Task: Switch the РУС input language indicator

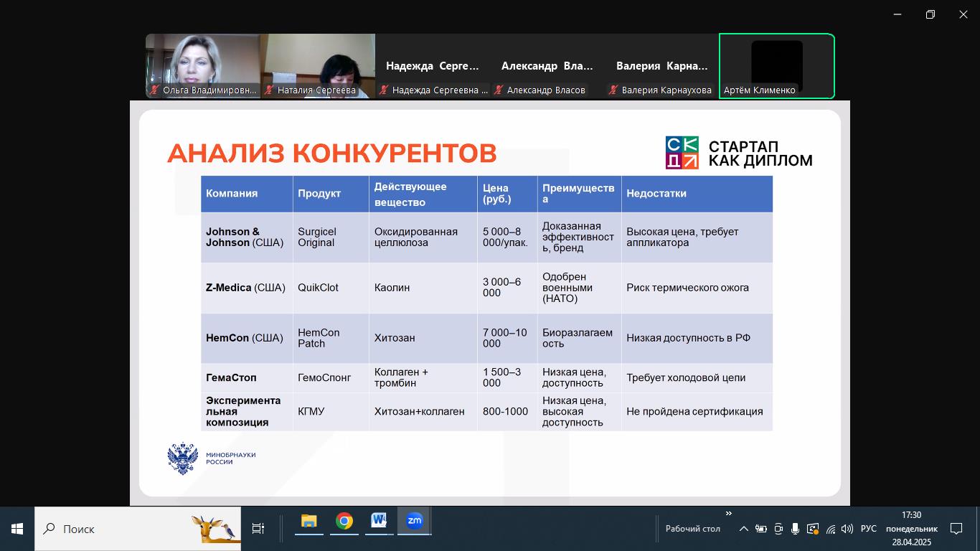Action: [x=868, y=529]
